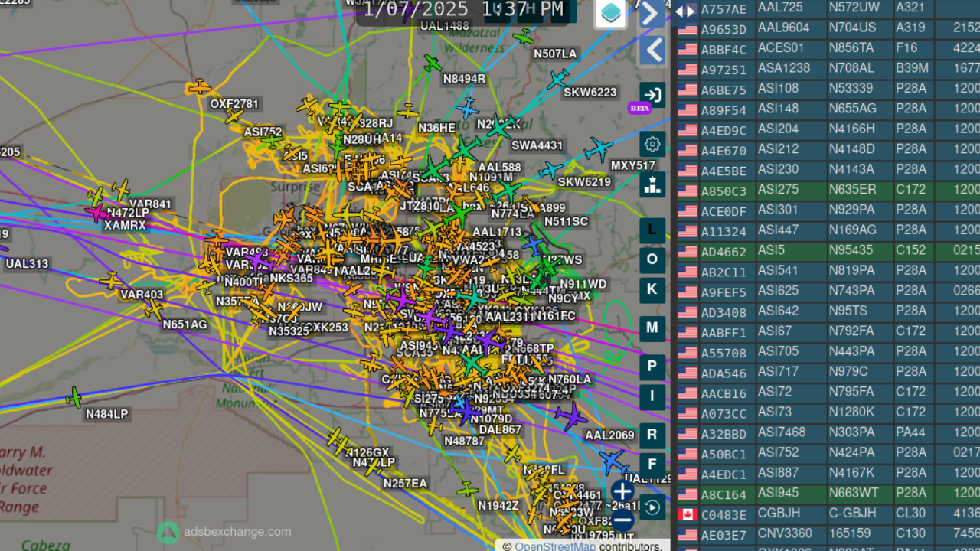Select callsign ASI7468 in the table

tap(782, 432)
